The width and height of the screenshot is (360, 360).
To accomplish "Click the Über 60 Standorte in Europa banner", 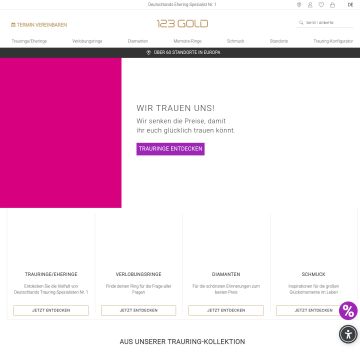I will point(180,53).
